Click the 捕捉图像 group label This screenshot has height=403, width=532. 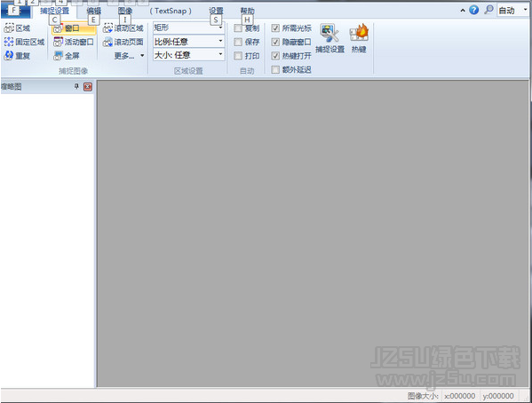[74, 71]
